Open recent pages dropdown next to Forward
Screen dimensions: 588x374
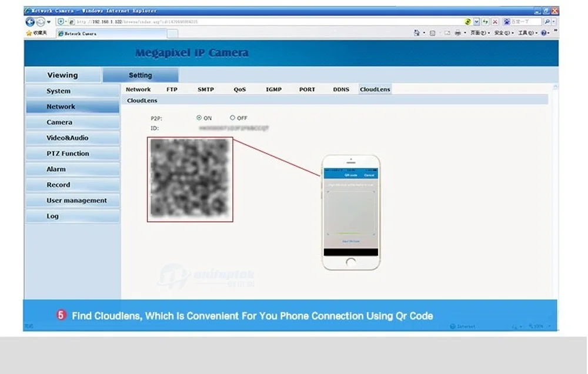49,22
